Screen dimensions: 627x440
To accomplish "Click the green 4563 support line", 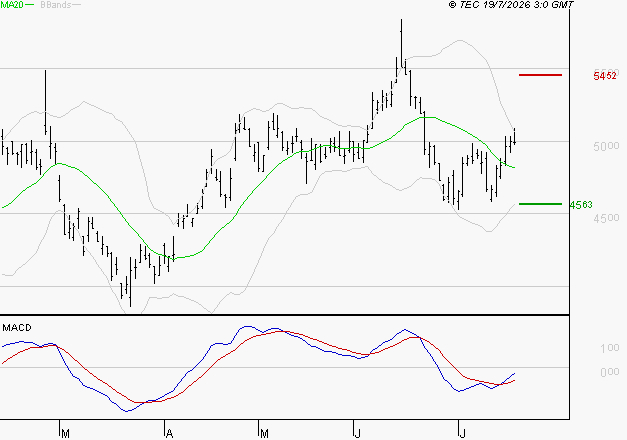I will [540, 204].
